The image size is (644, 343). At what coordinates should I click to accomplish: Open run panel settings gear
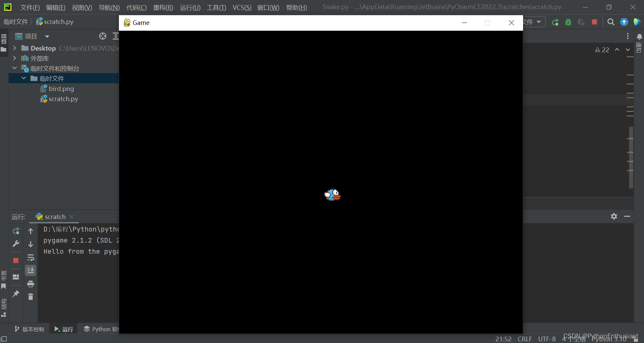coord(614,216)
